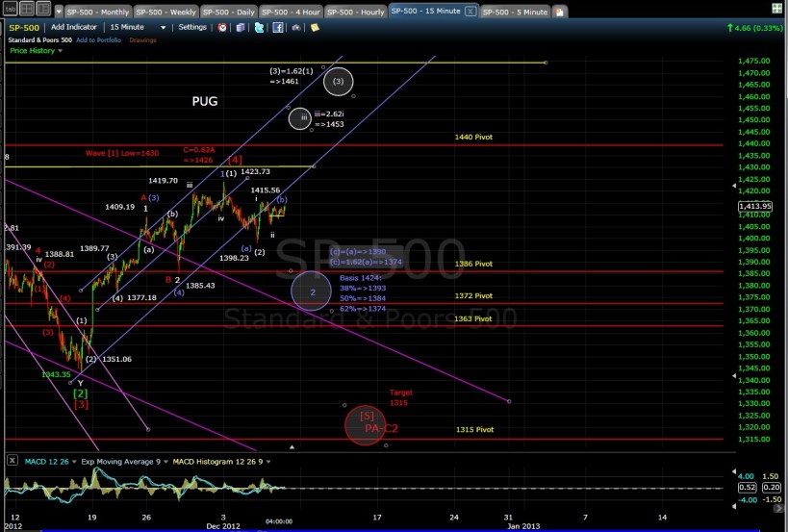This screenshot has width=788, height=532.
Task: Click the green grid icon at top right
Action: [x=776, y=9]
